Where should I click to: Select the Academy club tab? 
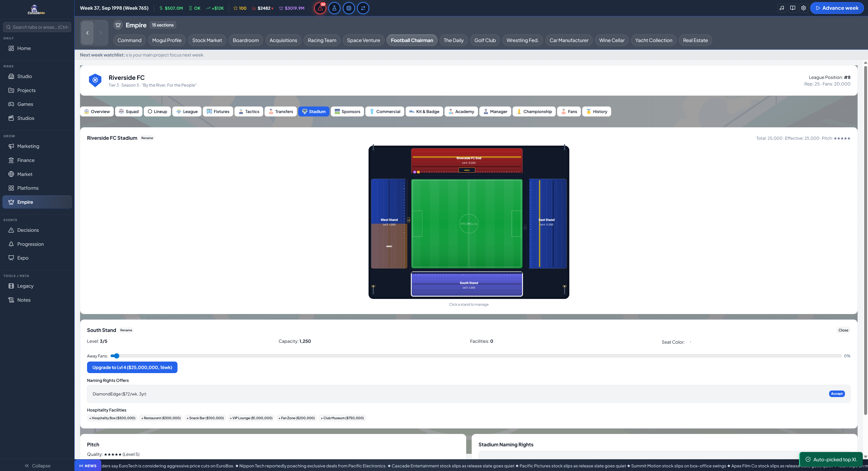461,111
